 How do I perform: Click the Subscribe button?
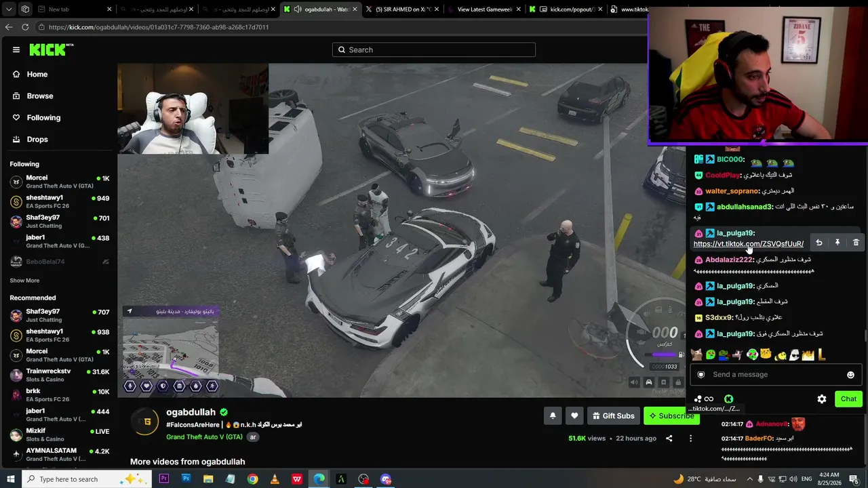671,415
